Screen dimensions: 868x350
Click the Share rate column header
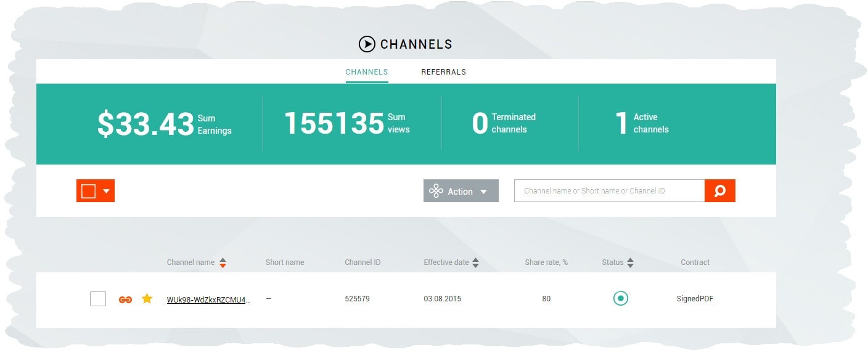(546, 262)
